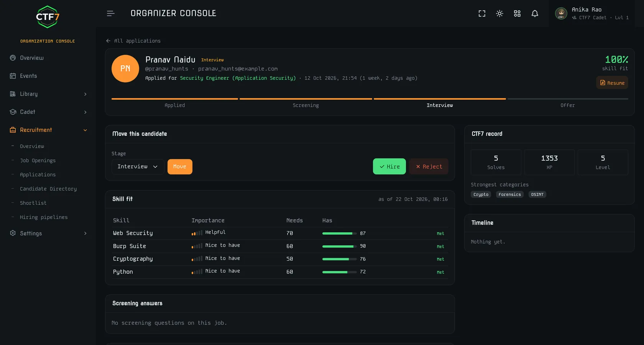This screenshot has width=644, height=345.
Task: Open Hiring pipelines submenu item
Action: pos(44,217)
